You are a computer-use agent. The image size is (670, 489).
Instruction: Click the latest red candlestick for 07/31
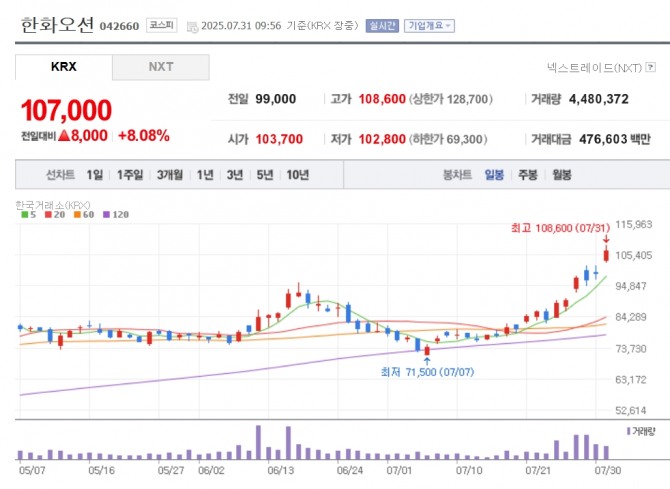(x=606, y=254)
